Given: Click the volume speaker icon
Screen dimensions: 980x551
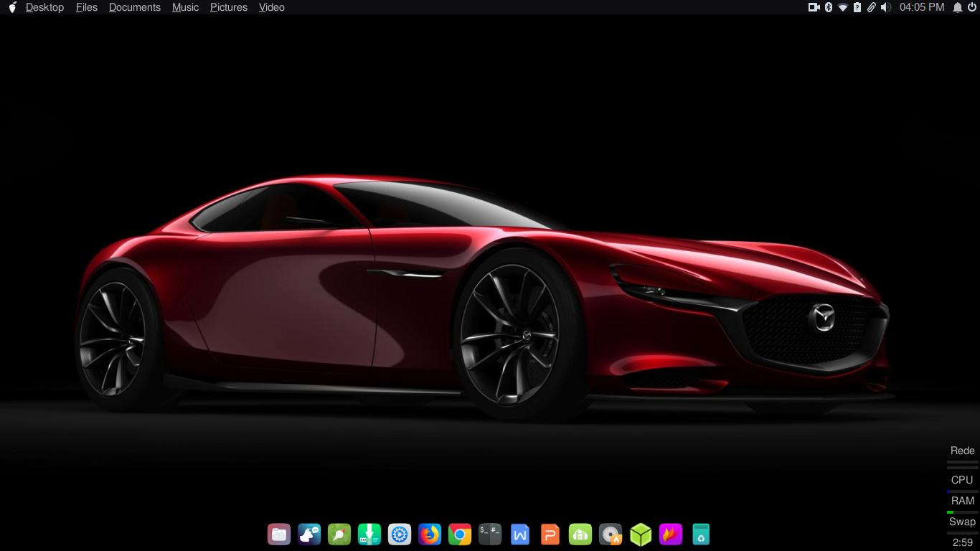Looking at the screenshot, I should (x=886, y=7).
